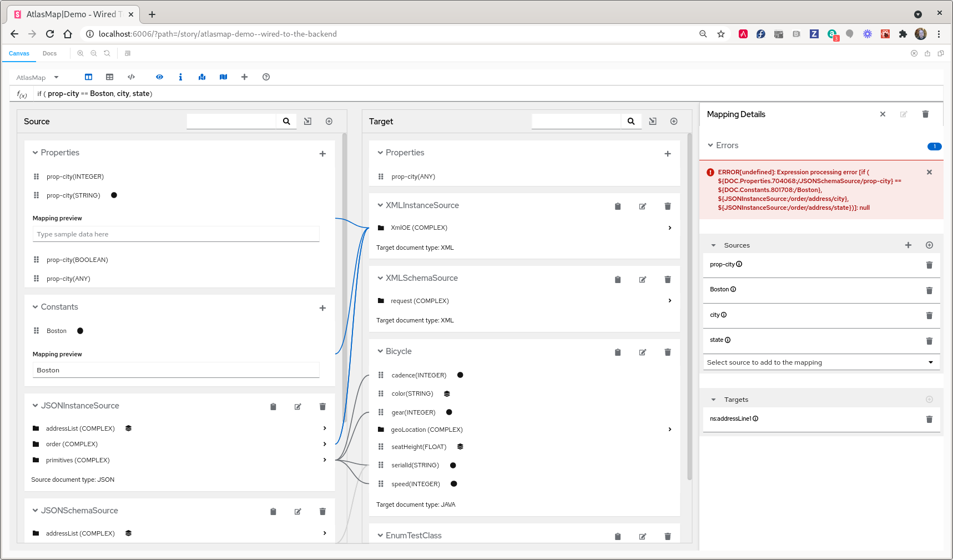Viewport: 953px width, 560px height.
Task: Collapse the Constants section
Action: (34, 307)
